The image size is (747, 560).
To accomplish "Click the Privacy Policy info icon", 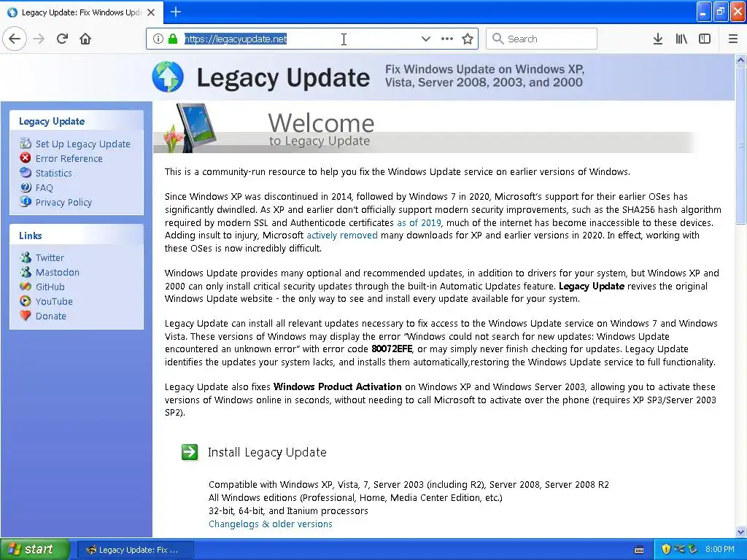I will pos(26,201).
